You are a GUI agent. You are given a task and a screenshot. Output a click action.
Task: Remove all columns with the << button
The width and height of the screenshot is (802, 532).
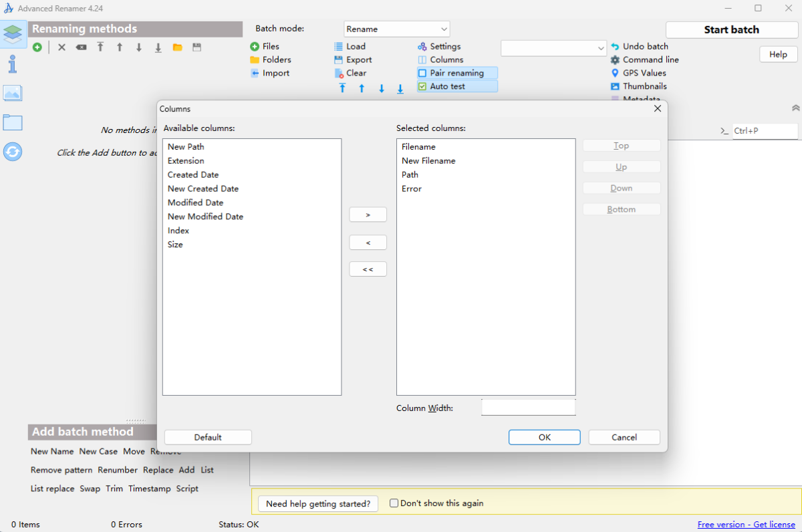click(x=368, y=269)
